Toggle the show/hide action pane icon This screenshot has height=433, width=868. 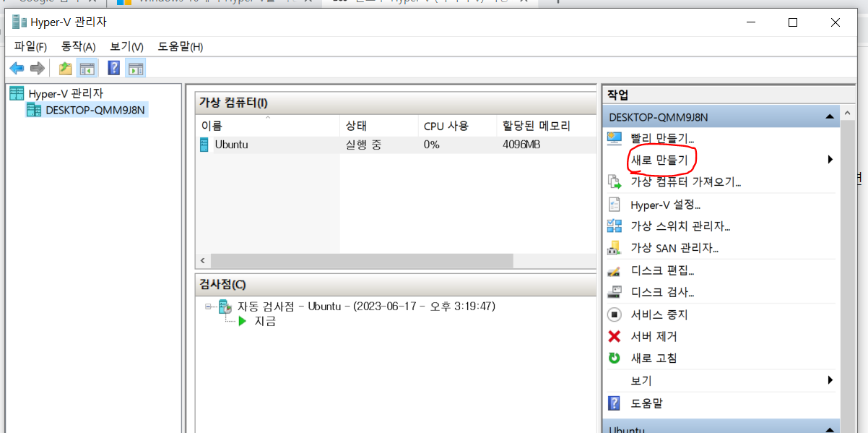click(135, 69)
